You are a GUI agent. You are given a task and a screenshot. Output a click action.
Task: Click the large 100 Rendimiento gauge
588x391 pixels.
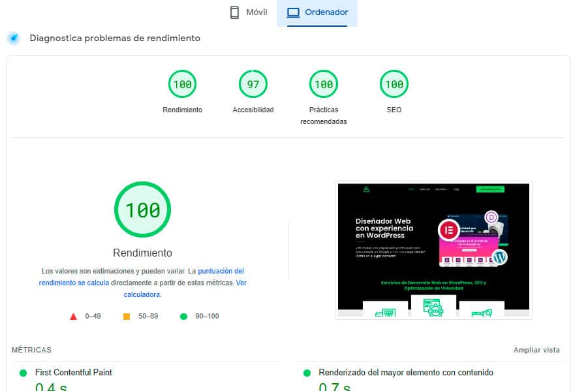point(142,210)
